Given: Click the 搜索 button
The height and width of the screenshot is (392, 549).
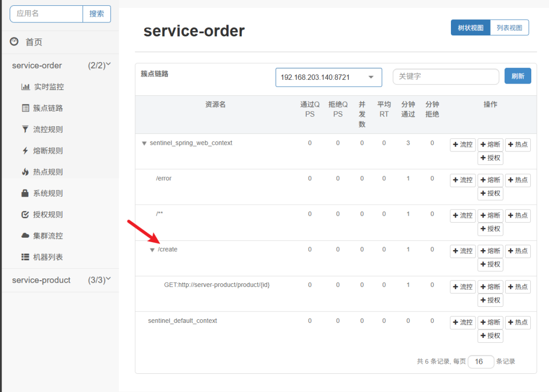Looking at the screenshot, I should point(97,14).
